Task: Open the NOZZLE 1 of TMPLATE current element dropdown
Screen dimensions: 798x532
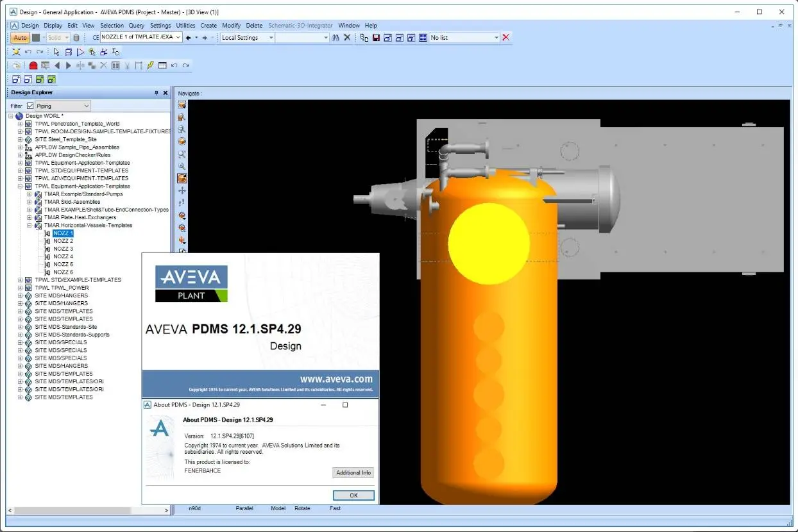Action: tap(178, 38)
